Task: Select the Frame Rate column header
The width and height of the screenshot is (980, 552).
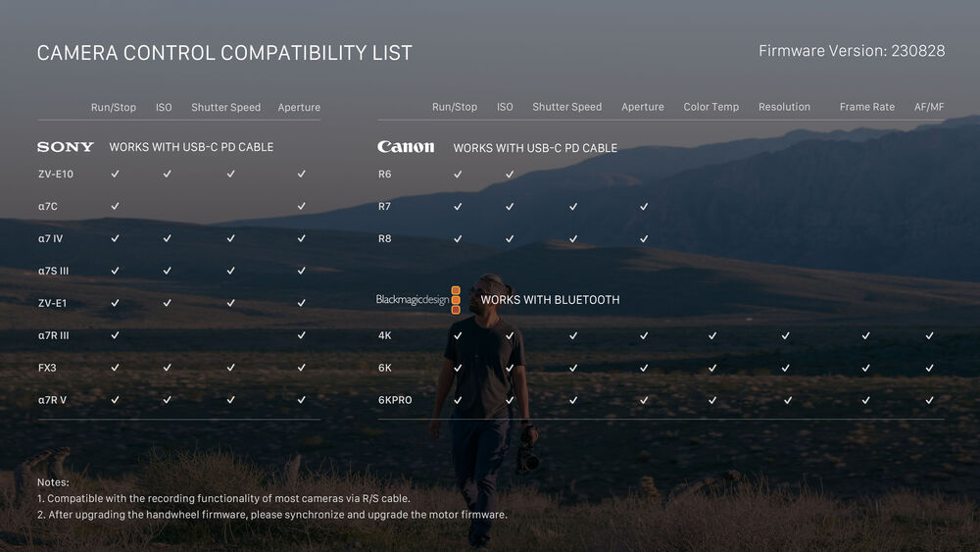Action: [866, 107]
